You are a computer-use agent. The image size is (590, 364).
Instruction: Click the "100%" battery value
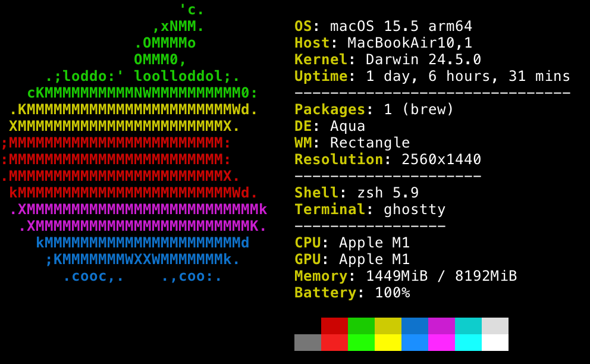pos(392,293)
